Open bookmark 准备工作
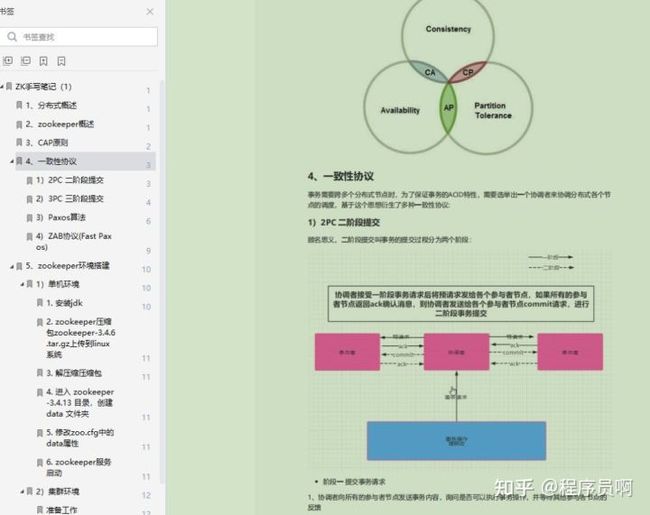 pos(62,510)
